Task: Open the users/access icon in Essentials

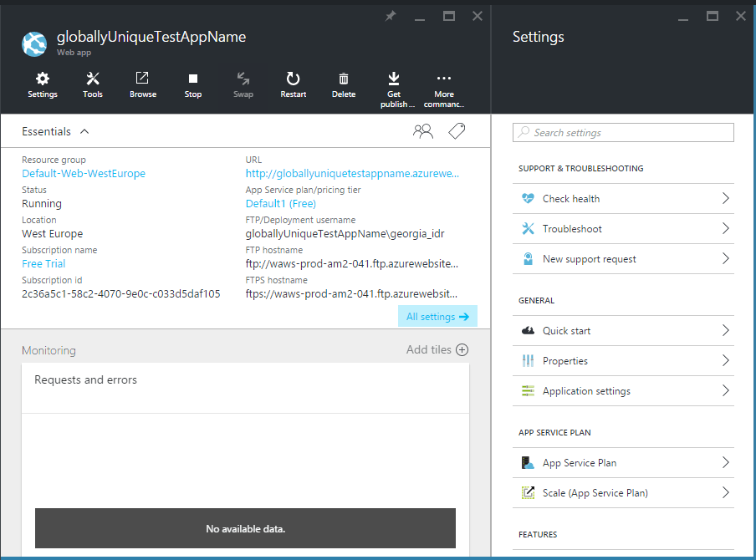Action: click(x=423, y=131)
